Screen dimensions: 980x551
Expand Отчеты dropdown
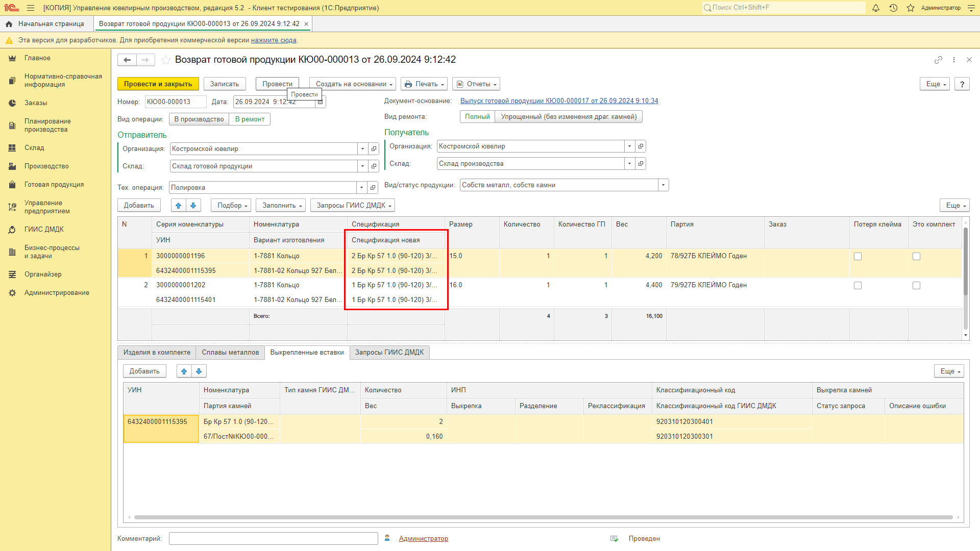pos(476,84)
